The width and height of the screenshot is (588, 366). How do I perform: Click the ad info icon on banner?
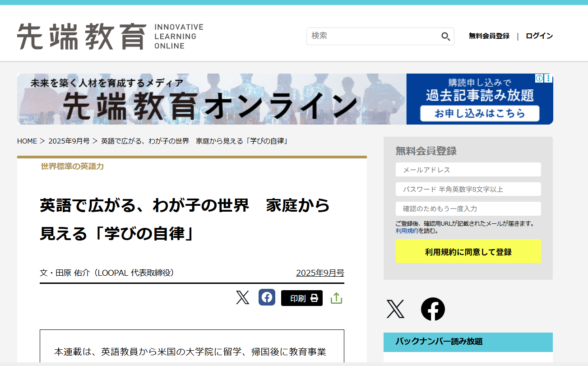click(539, 79)
